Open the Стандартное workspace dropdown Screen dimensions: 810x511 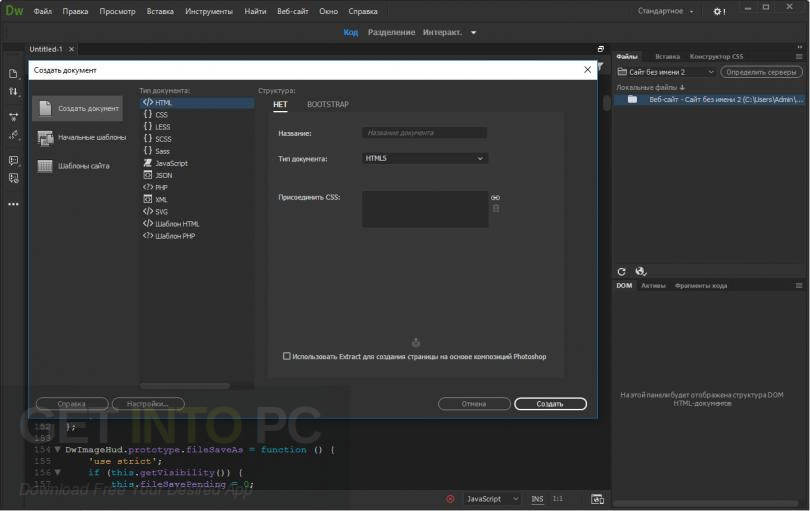665,11
